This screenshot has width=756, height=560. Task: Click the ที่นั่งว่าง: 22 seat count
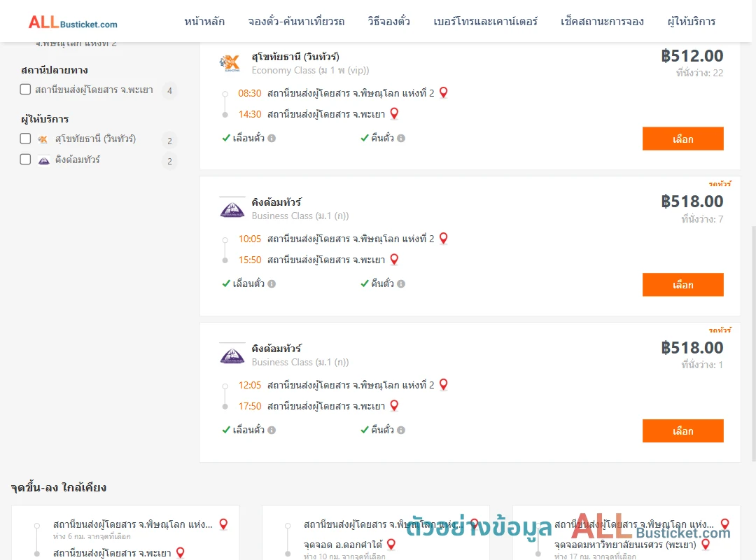[x=699, y=73]
